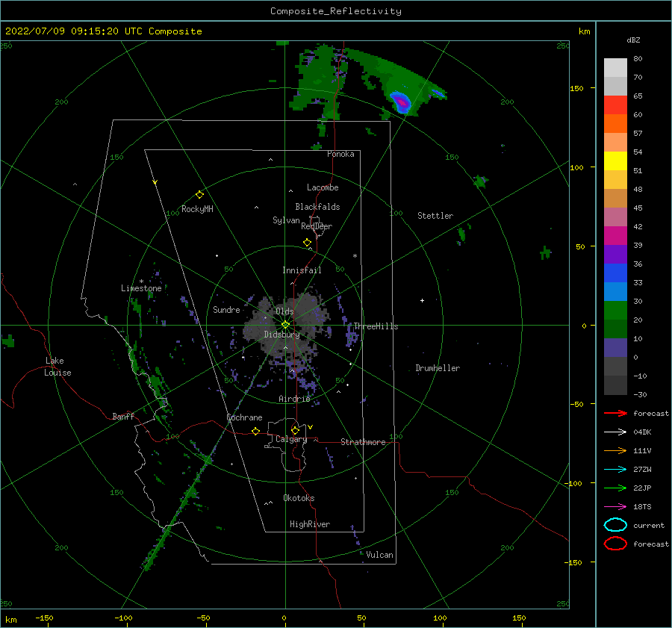This screenshot has height=628, width=672.
Task: Select the RedDeer city label
Action: point(317,226)
